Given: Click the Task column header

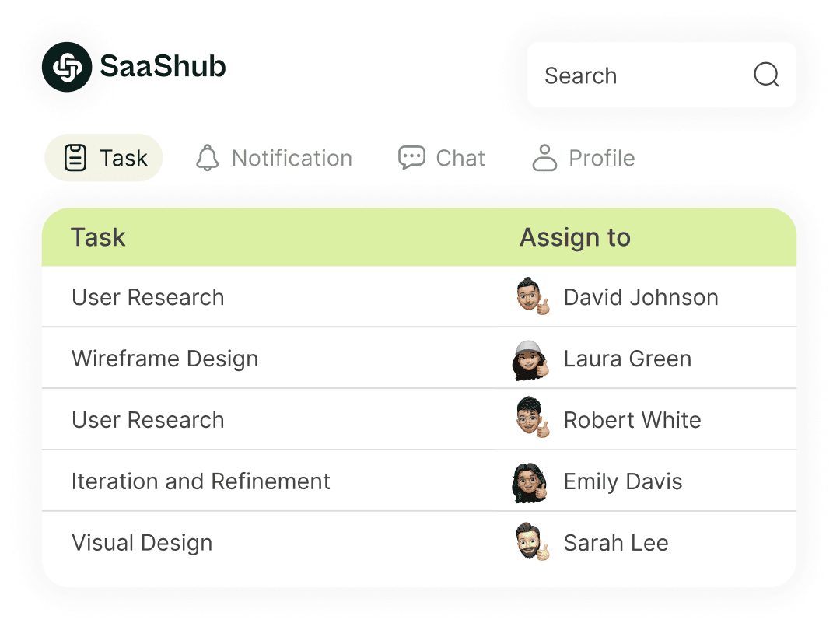Looking at the screenshot, I should tap(98, 238).
